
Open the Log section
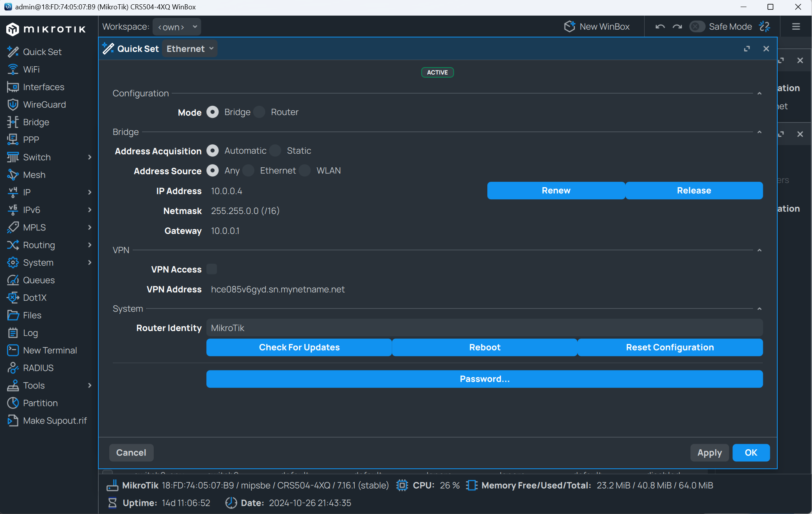[x=30, y=332]
